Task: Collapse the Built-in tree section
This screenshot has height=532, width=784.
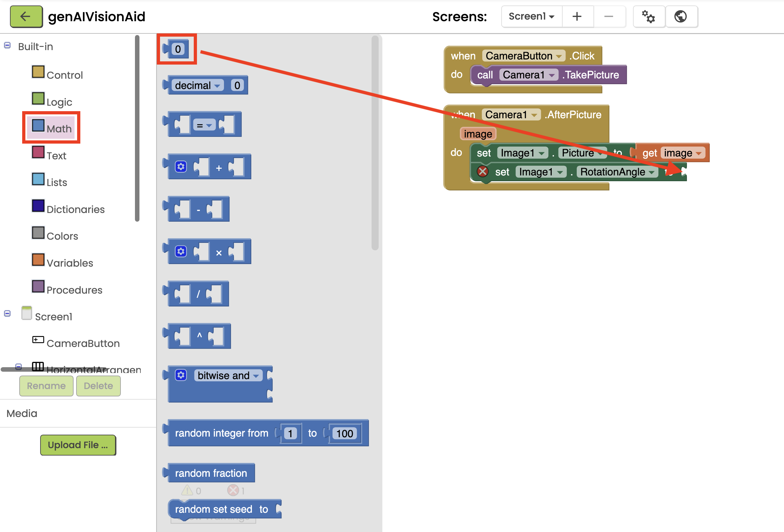Action: (7, 46)
